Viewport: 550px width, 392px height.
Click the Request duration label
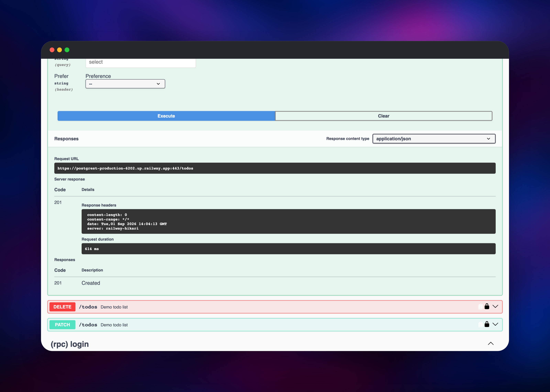[98, 239]
